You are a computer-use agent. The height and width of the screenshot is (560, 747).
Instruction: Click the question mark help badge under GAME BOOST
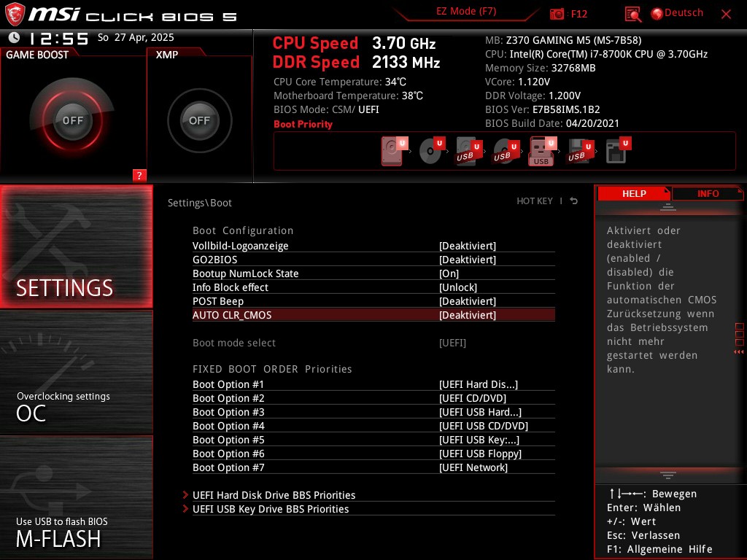(x=139, y=175)
